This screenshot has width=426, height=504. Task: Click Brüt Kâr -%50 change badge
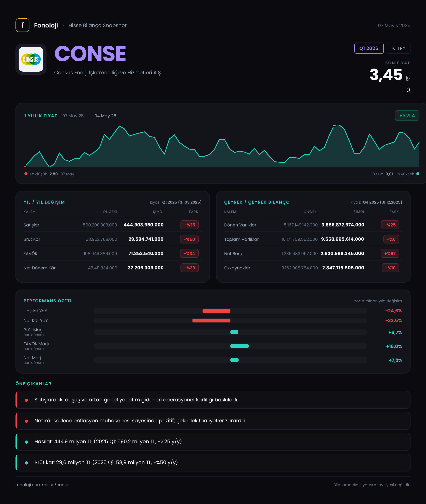point(189,239)
